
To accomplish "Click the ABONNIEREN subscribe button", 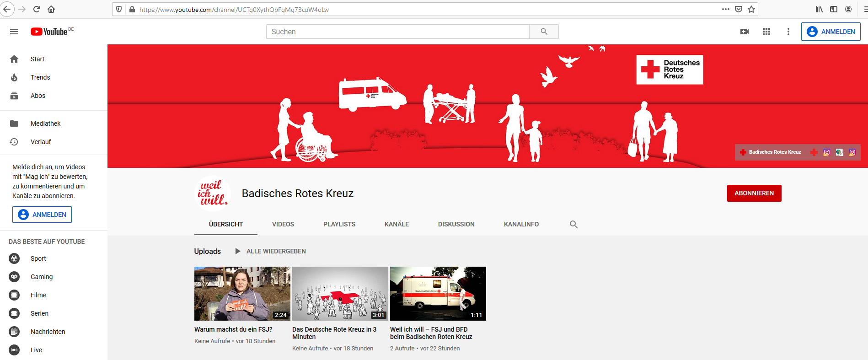I will [754, 193].
